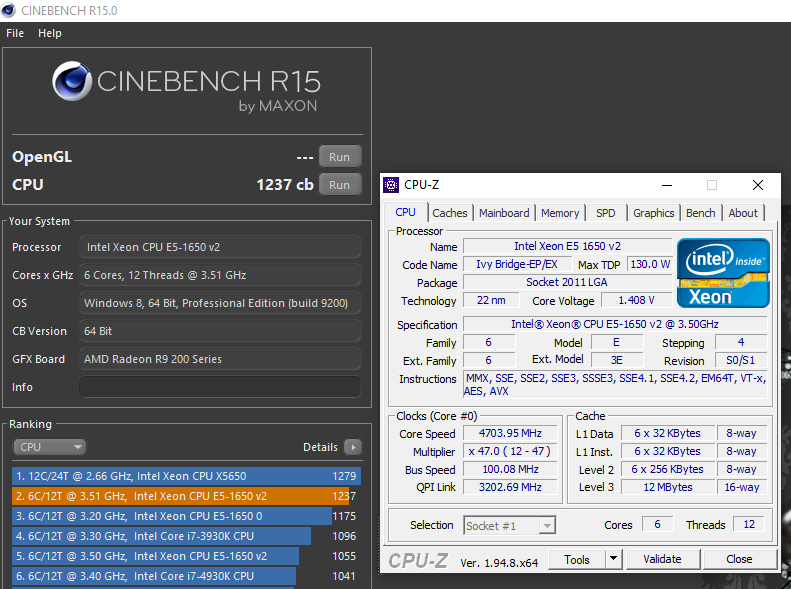This screenshot has width=791, height=589.
Task: Select the Bench tab
Action: pyautogui.click(x=700, y=213)
